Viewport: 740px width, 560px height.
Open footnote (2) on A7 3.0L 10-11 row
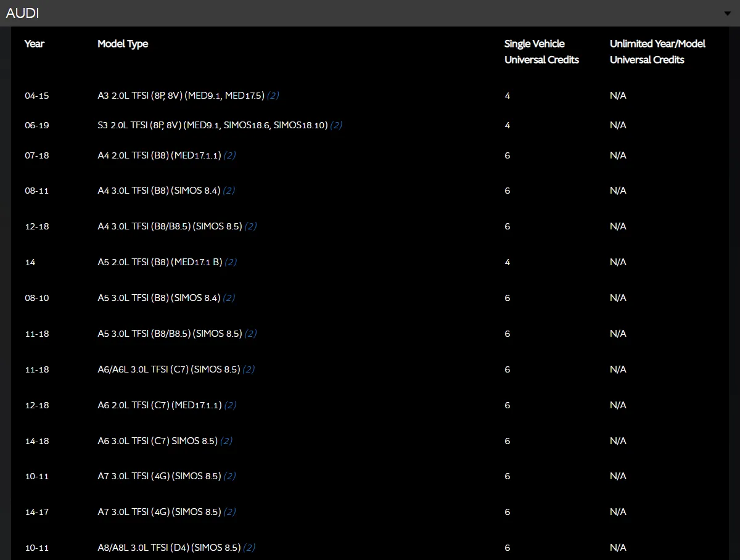[x=229, y=476]
